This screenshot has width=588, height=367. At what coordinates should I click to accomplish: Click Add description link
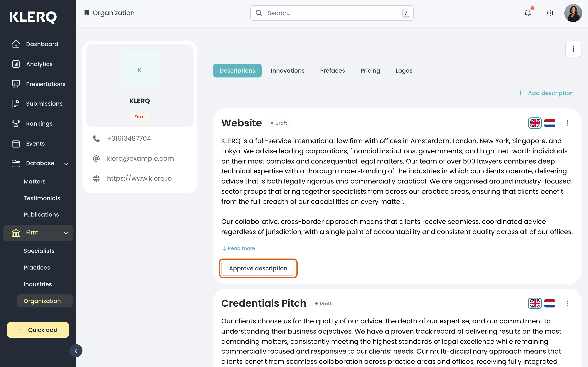click(546, 93)
